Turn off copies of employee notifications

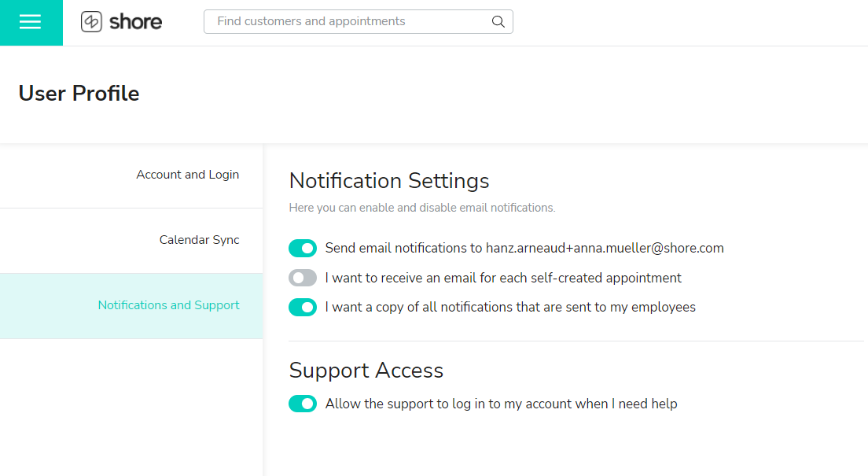(x=303, y=307)
